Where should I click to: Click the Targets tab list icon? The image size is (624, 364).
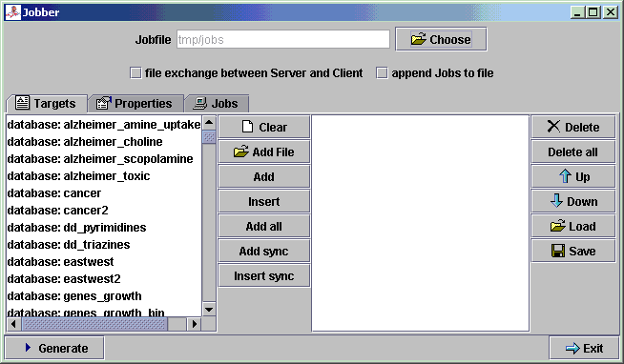(22, 103)
